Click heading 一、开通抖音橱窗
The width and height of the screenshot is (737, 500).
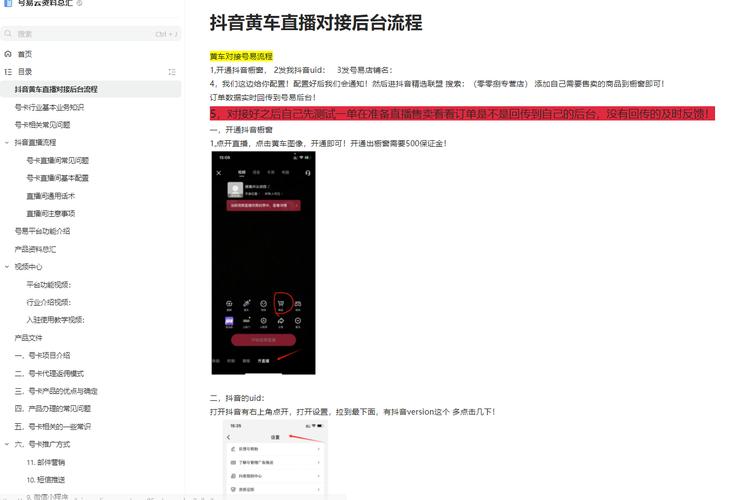241,129
